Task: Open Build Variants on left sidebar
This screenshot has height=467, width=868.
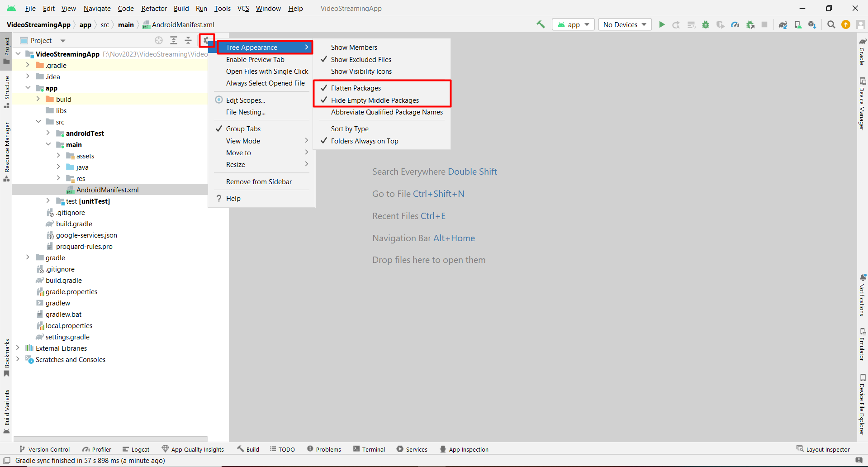Action: 7,411
